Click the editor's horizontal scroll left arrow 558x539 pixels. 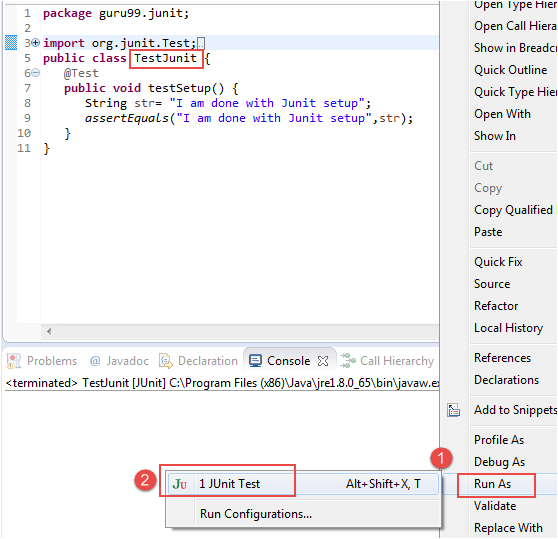(x=49, y=331)
